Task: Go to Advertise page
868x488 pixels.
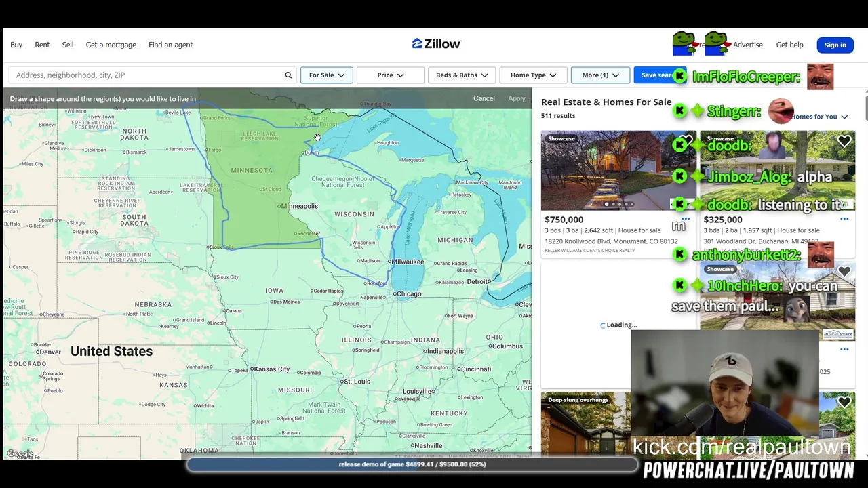Action: [748, 45]
